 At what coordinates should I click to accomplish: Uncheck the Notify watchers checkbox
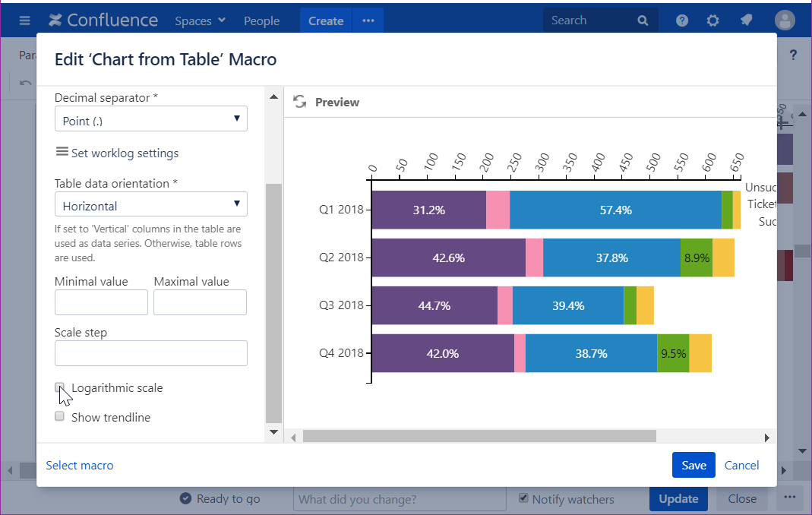(x=523, y=498)
